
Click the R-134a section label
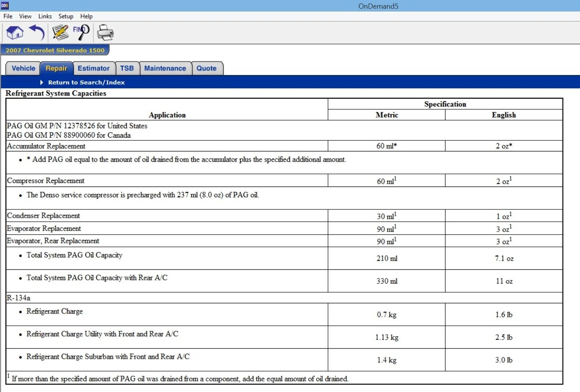pos(19,298)
